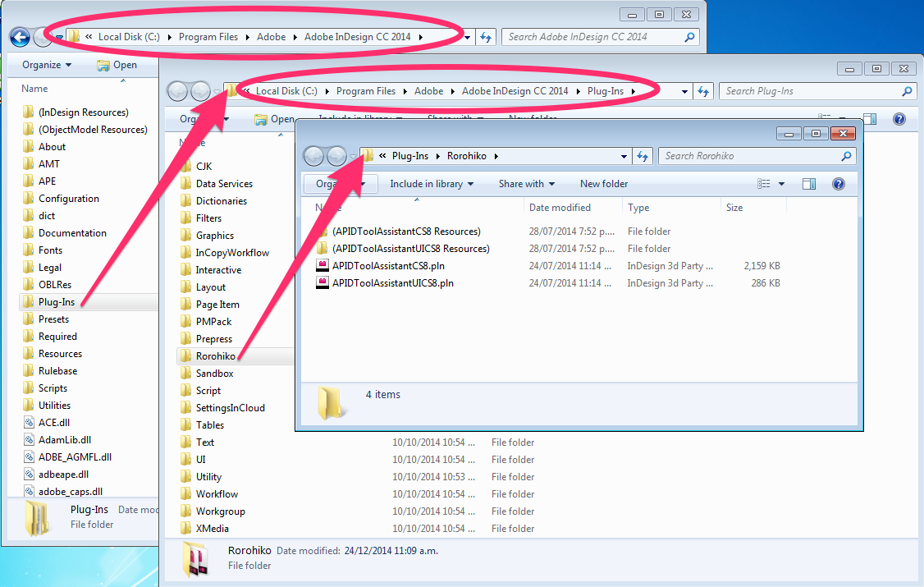Select the (APIDToolAssistantUICS8 Resources) folder

[x=411, y=249]
